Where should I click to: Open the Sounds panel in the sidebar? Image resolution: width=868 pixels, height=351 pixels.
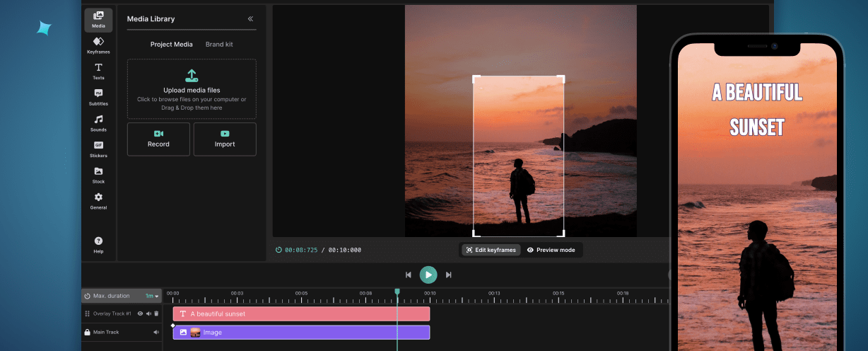[x=98, y=124]
